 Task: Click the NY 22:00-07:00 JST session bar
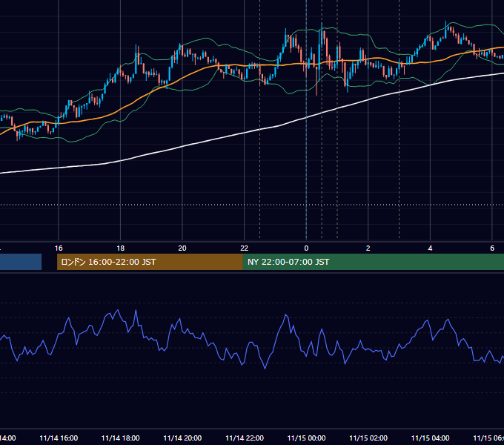coord(373,262)
